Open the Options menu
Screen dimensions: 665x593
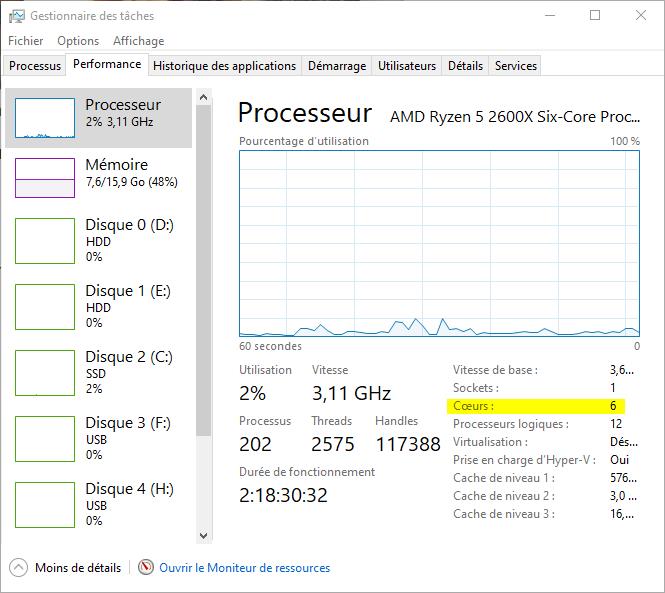click(x=78, y=41)
